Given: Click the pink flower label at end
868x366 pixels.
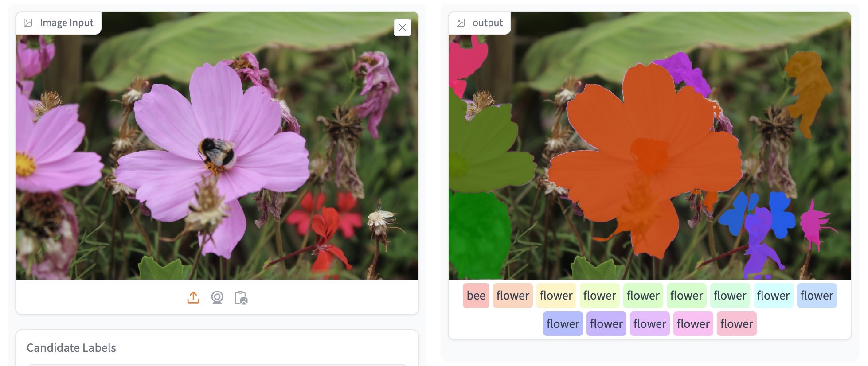Looking at the screenshot, I should click(x=737, y=323).
